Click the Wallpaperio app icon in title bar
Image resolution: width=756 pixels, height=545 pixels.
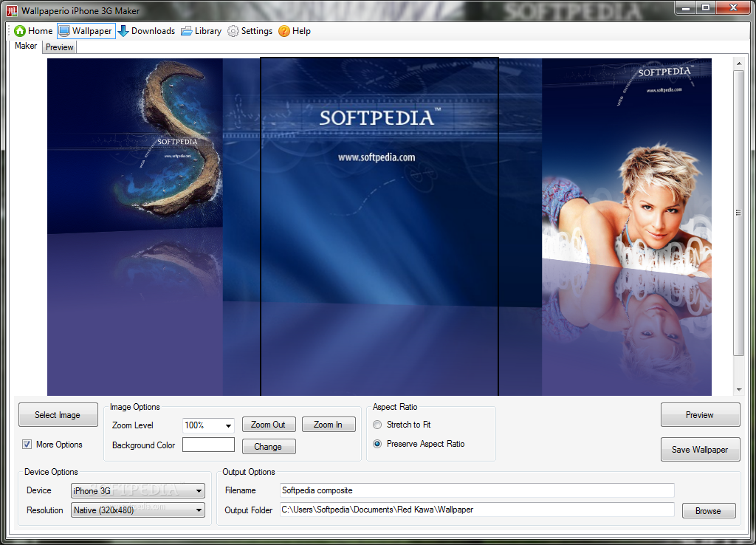(x=12, y=10)
